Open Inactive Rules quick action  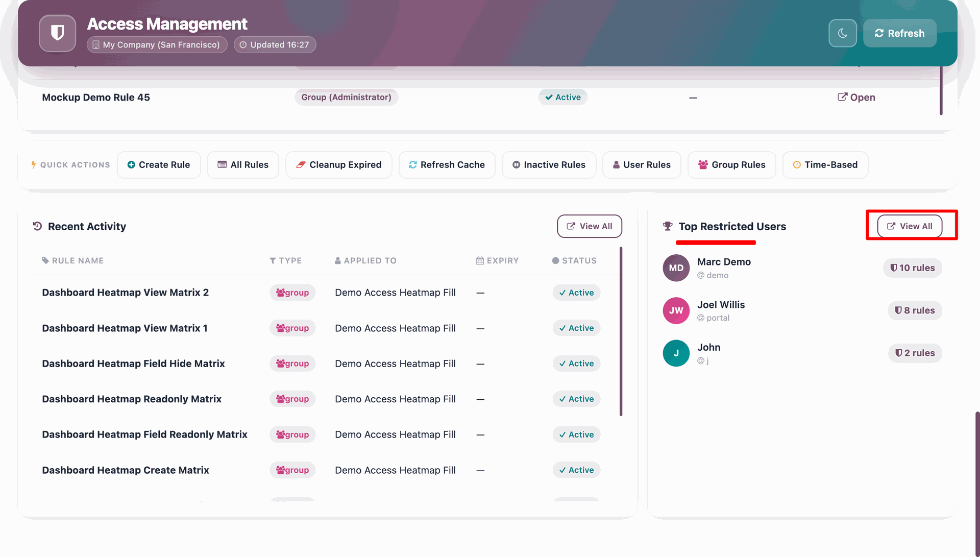(x=549, y=164)
